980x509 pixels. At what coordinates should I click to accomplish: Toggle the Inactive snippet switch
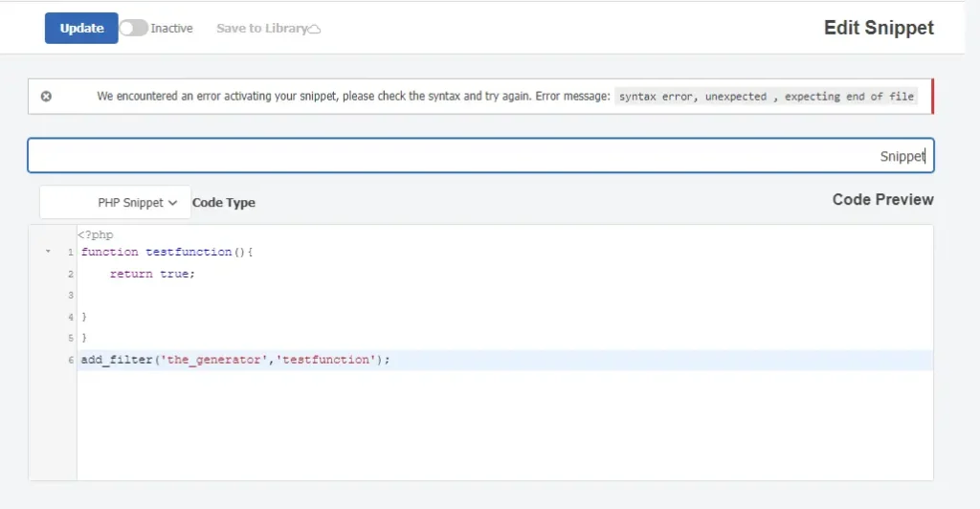point(134,29)
